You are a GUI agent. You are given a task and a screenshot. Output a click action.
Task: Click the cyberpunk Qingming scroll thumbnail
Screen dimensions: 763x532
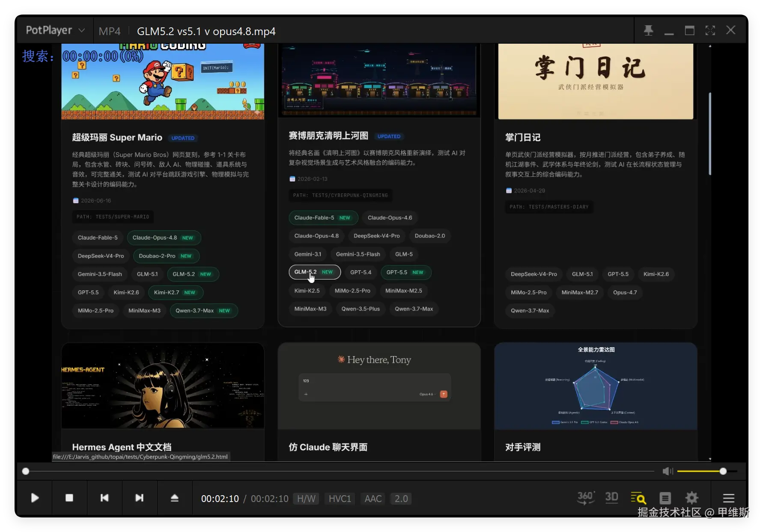point(379,80)
